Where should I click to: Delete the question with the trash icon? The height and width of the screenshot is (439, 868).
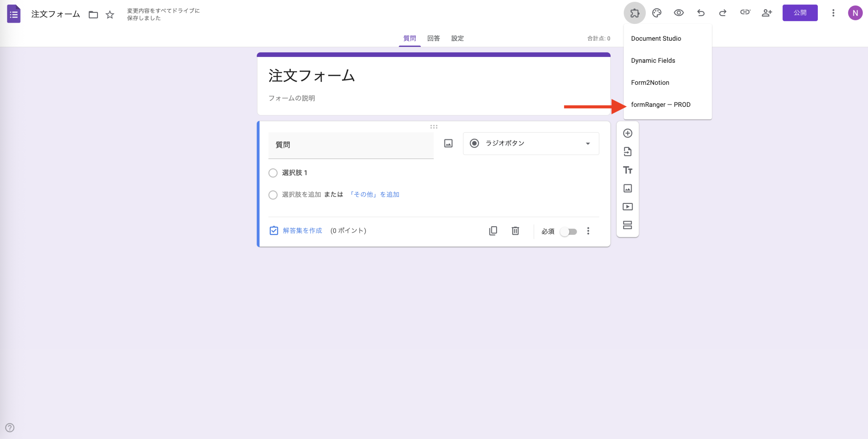(x=515, y=231)
